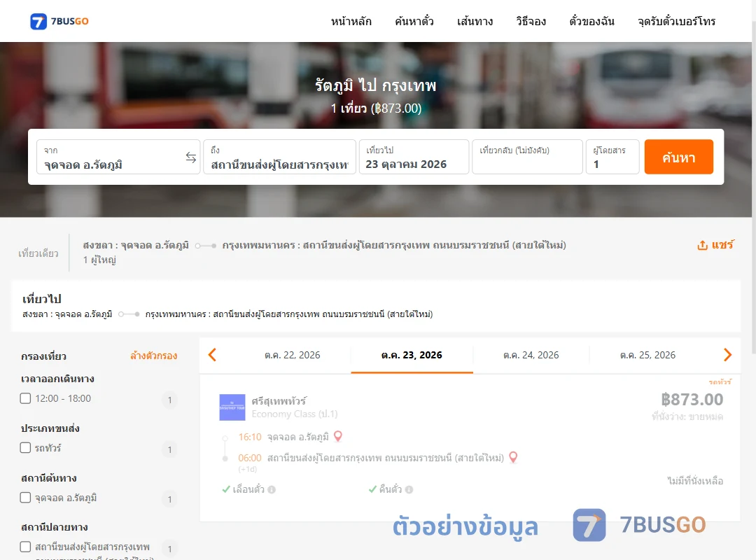The image size is (756, 560).
Task: Click the orange ค้นหา search button
Action: pyautogui.click(x=678, y=157)
